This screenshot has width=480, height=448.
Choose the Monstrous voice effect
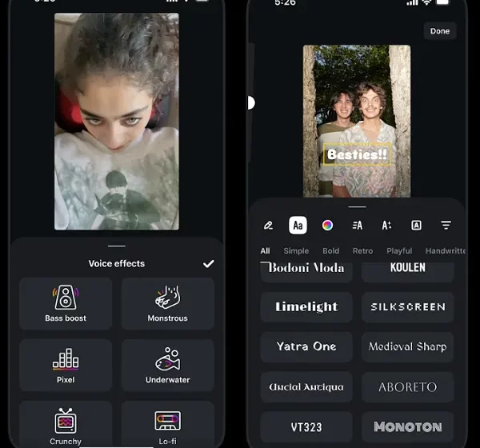pos(167,302)
